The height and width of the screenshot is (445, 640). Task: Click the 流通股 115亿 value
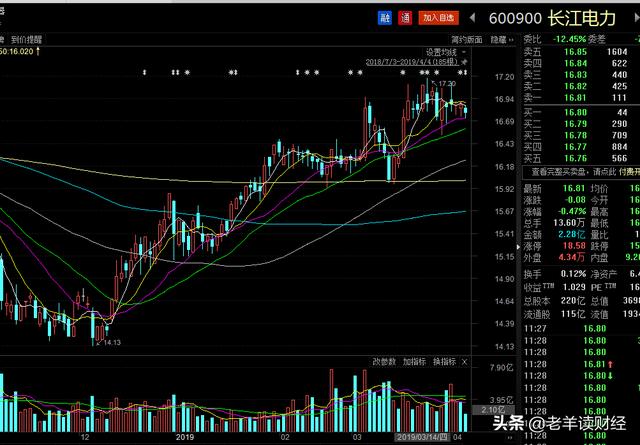coord(573,314)
